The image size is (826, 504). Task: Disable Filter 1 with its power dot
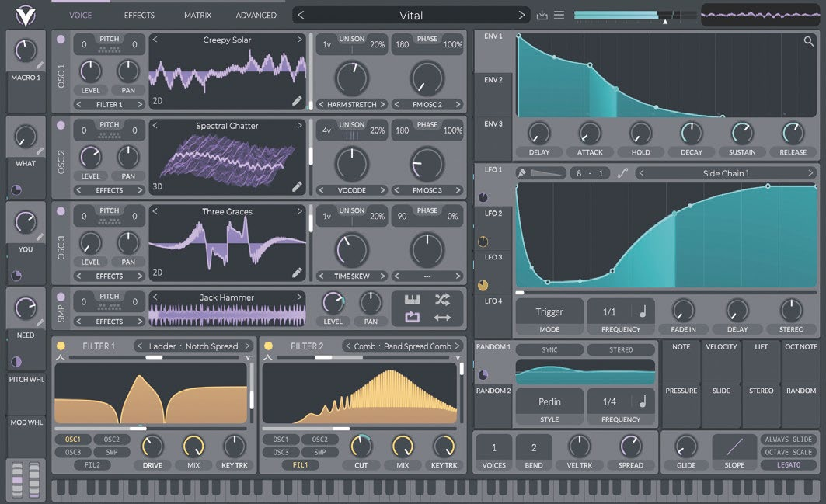coord(61,346)
